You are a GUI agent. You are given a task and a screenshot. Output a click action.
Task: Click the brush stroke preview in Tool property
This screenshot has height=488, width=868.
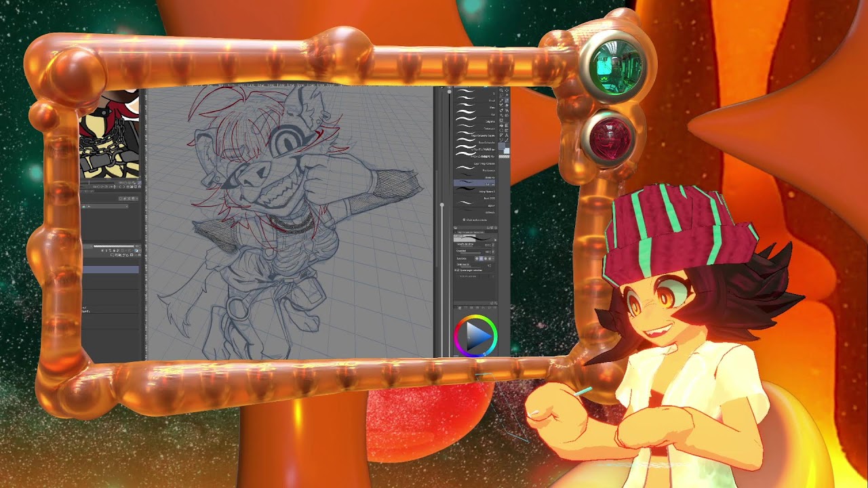475,239
